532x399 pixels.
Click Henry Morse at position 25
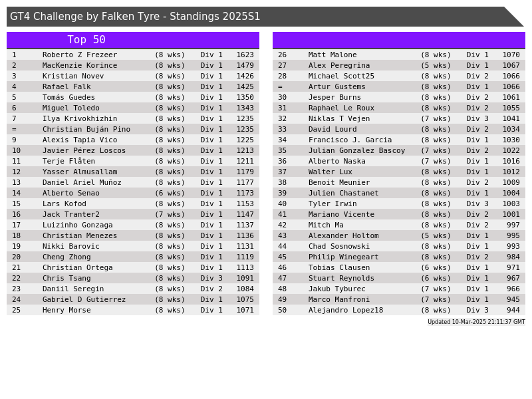(x=66, y=310)
